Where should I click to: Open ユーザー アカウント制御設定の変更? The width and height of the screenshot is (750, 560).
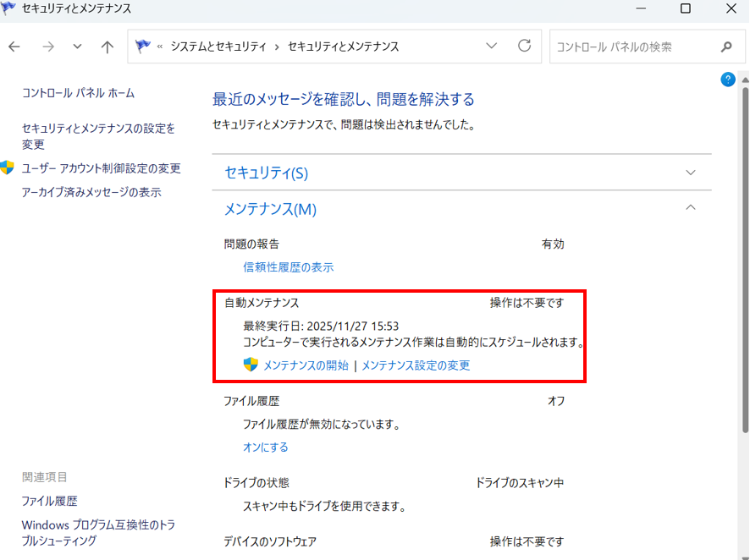(x=101, y=168)
